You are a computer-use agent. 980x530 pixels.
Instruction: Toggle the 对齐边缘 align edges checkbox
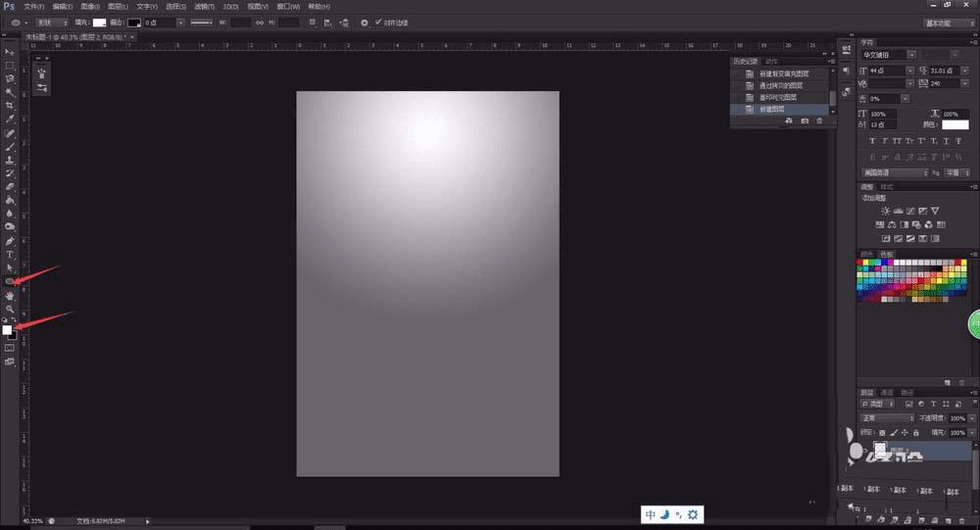[377, 22]
